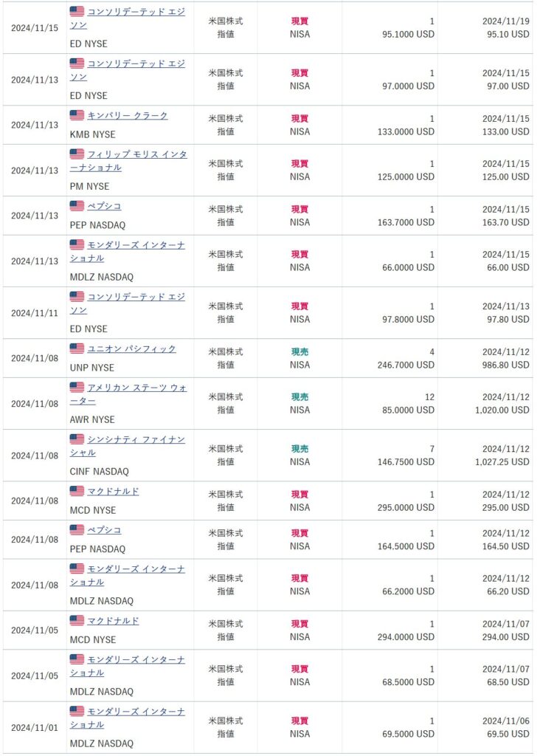The image size is (540, 756).
Task: Open the フィリップ モリス インターナショナル link
Action: 136,155
